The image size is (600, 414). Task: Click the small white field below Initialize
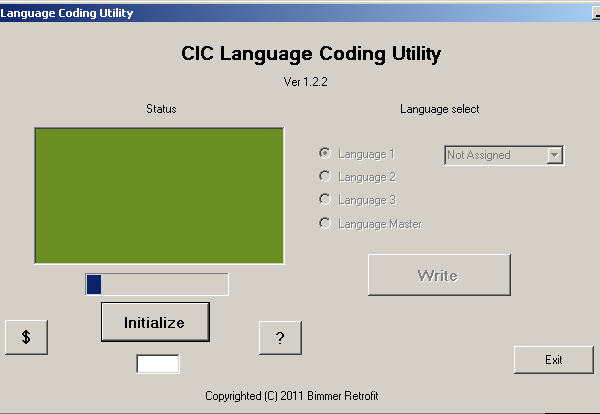158,364
